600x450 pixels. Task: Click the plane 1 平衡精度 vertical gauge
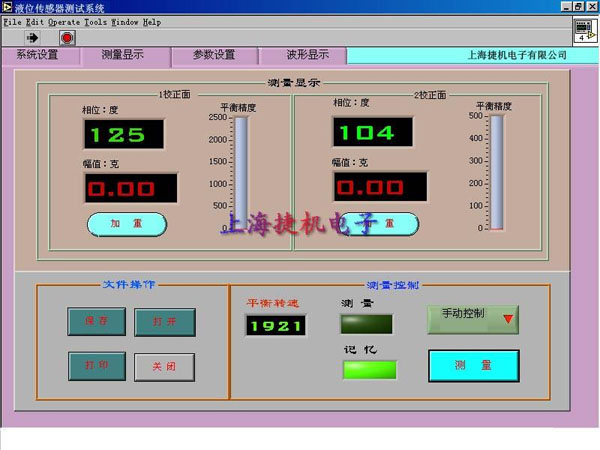click(240, 172)
